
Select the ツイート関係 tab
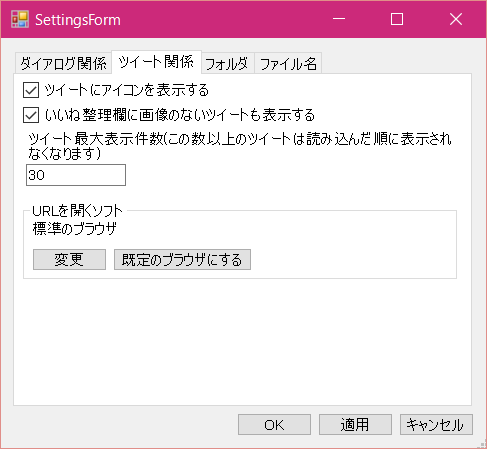point(156,62)
